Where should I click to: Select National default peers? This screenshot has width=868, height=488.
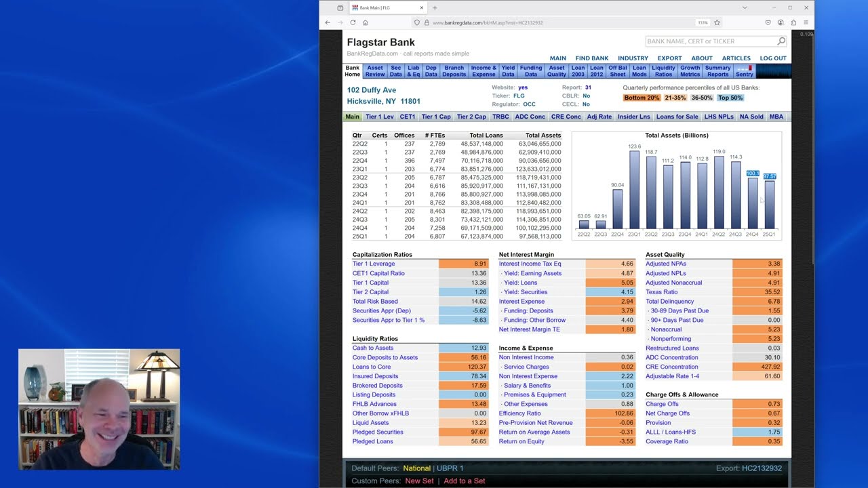416,468
